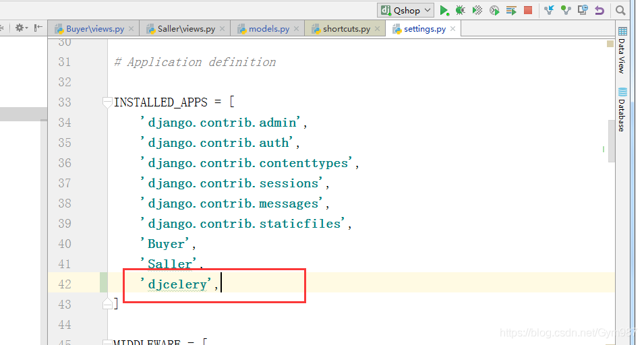
Task: Switch to Saller\views.py tab
Action: [186, 29]
